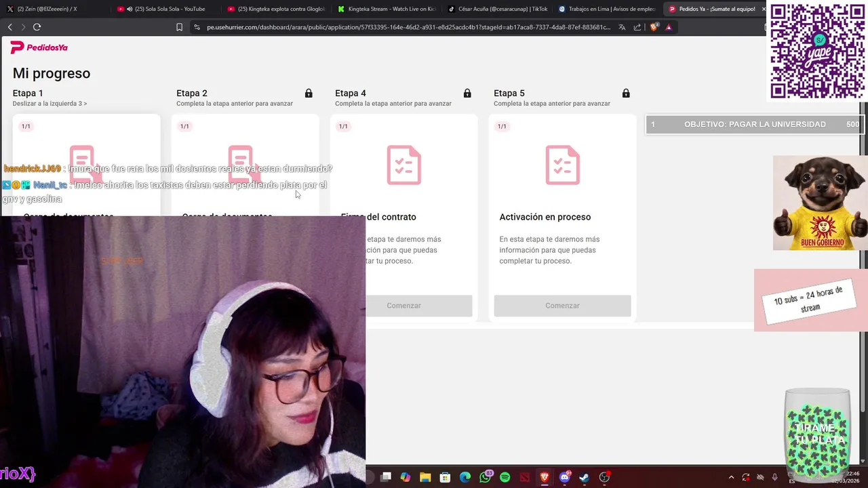Click the PedidosYa logo
Viewport: 868px width, 488px height.
click(39, 47)
